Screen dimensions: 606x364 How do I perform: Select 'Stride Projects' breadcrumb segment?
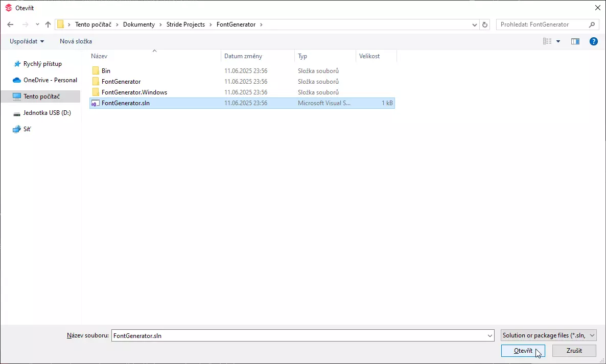185,25
